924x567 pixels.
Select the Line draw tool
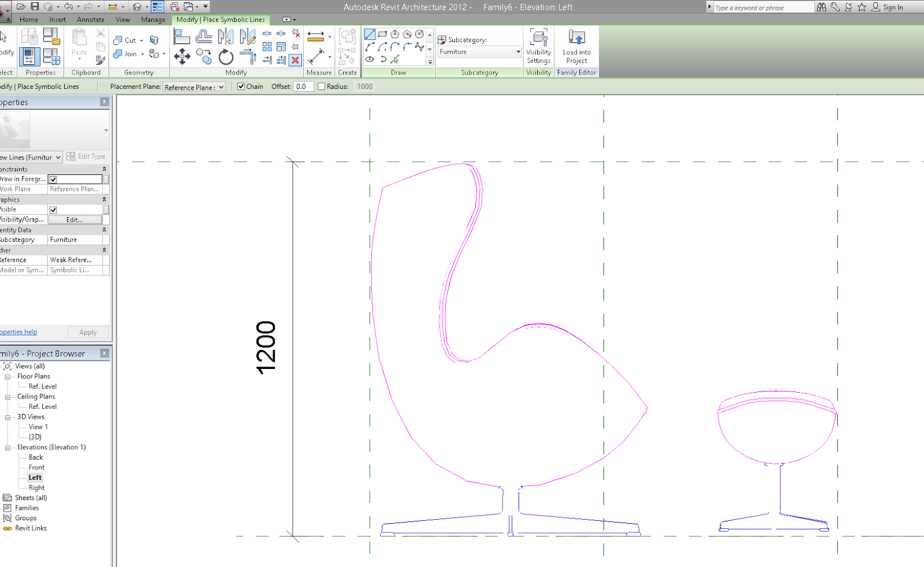370,34
